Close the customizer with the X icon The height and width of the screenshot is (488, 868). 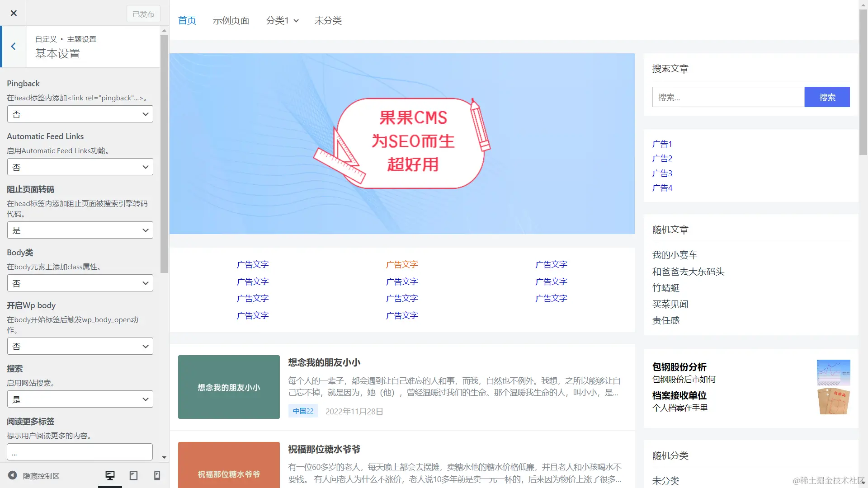tap(14, 13)
